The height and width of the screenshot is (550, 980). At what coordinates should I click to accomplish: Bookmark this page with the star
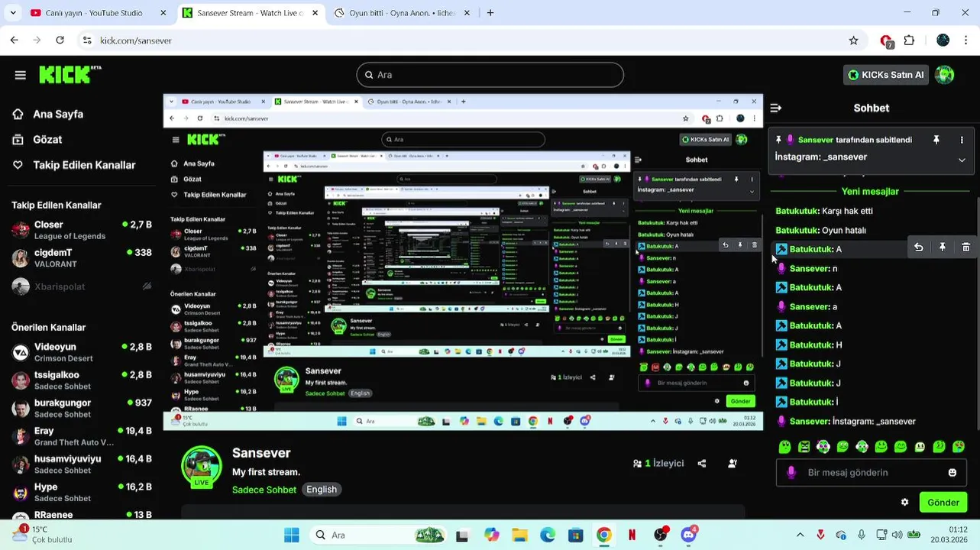point(853,40)
